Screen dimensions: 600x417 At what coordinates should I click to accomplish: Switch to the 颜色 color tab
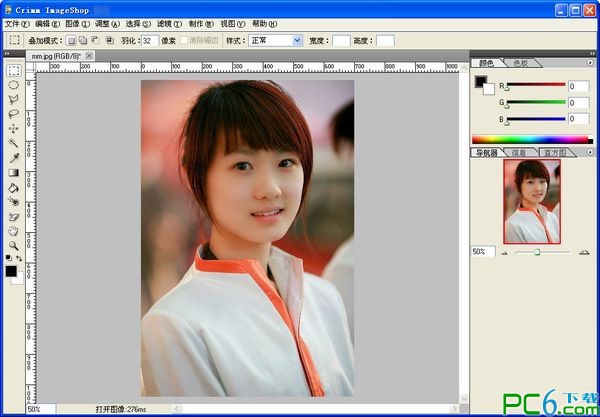[486, 63]
